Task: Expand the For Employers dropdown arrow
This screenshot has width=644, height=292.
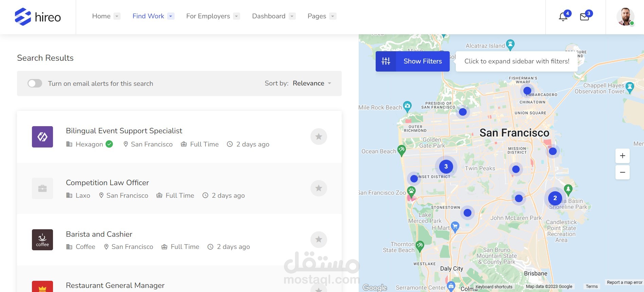Action: 236,16
